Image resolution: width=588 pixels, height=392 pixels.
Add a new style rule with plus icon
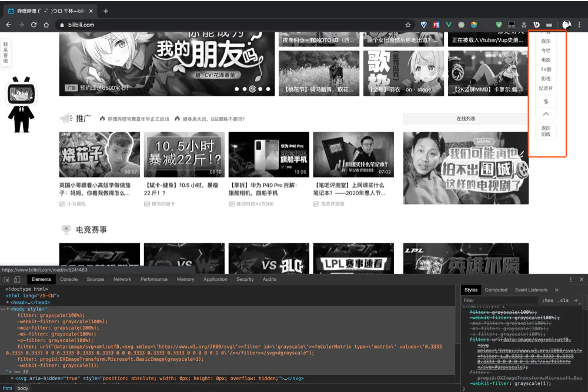tap(576, 300)
